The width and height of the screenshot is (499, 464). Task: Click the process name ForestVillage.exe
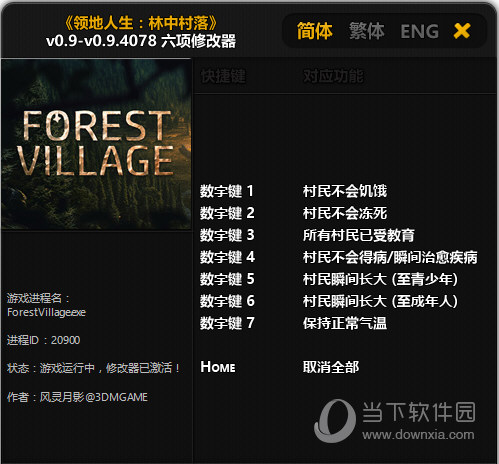coord(46,312)
